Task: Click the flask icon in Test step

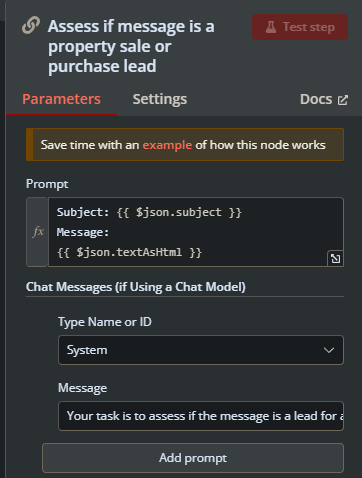Action: click(x=271, y=27)
